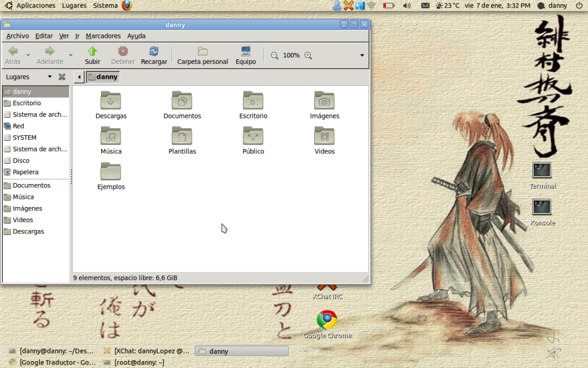
Task: Select the Videos folder icon
Action: click(x=324, y=136)
